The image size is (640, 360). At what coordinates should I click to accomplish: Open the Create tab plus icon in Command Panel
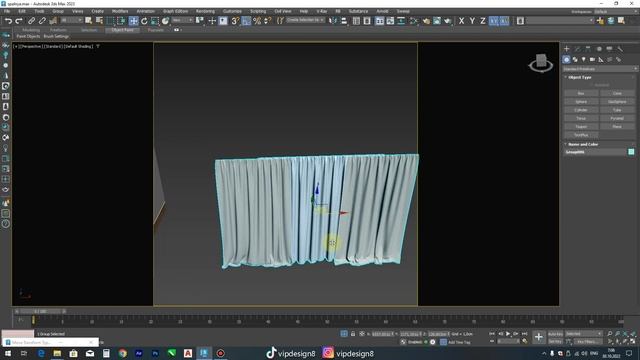click(x=567, y=49)
